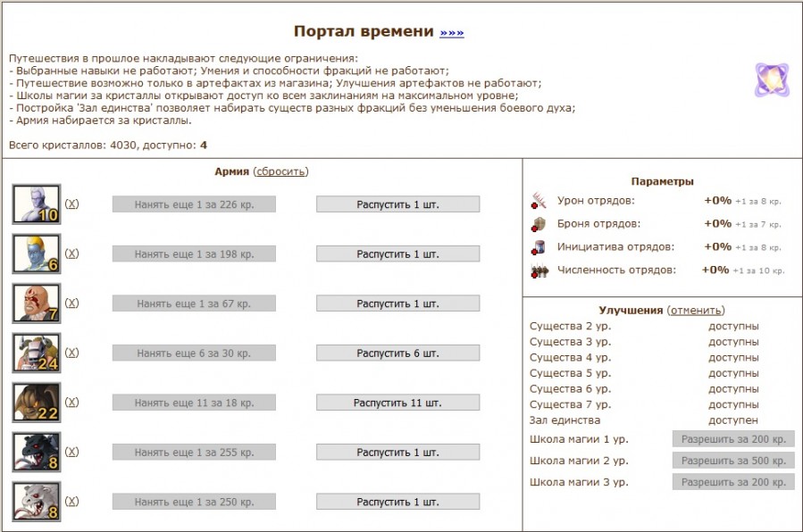This screenshot has width=803, height=532.
Task: Click the Существа 7 ур. label
Action: [571, 404]
